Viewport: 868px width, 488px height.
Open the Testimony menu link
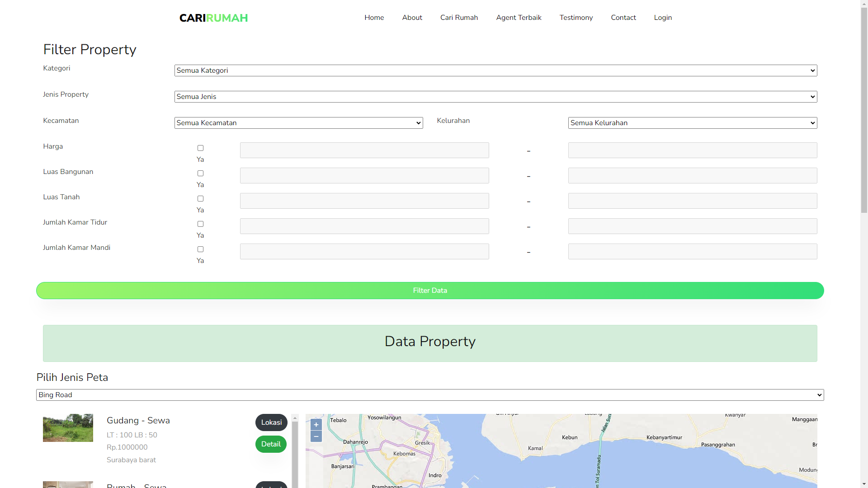click(x=576, y=18)
